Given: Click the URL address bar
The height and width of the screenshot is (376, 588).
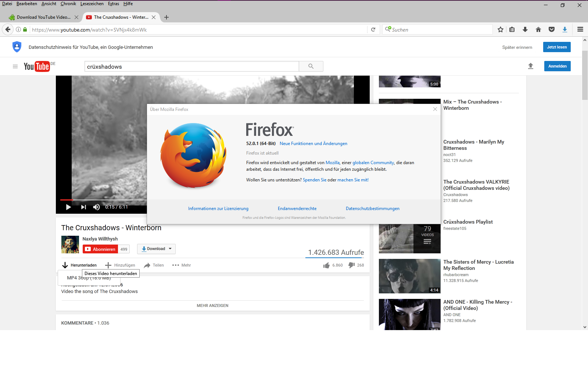Looking at the screenshot, I should tap(198, 30).
